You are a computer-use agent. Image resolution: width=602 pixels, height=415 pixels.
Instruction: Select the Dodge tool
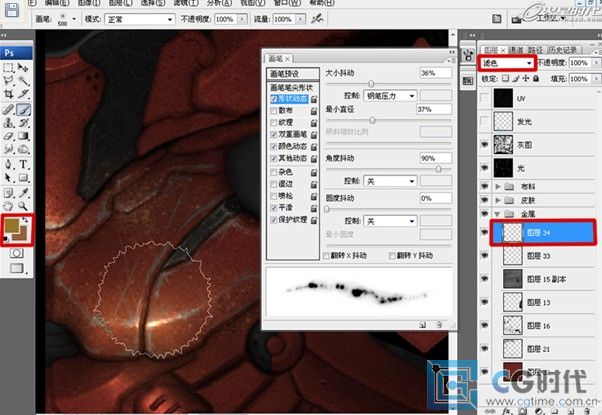(x=23, y=149)
